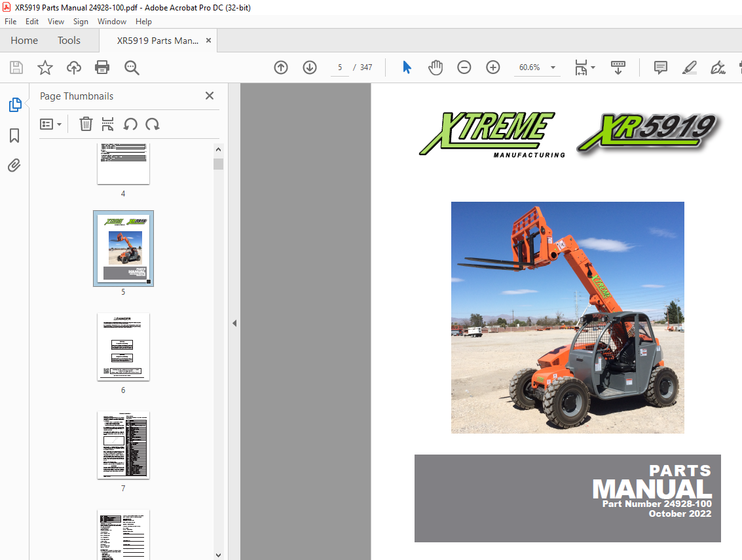742x560 pixels.
Task: Open the Attachments paperclip icon
Action: tap(14, 165)
